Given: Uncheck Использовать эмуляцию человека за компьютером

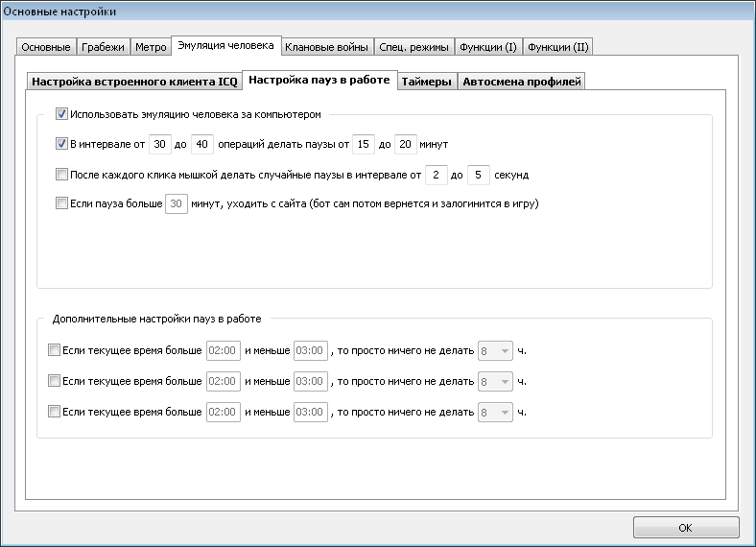Looking at the screenshot, I should [61, 114].
